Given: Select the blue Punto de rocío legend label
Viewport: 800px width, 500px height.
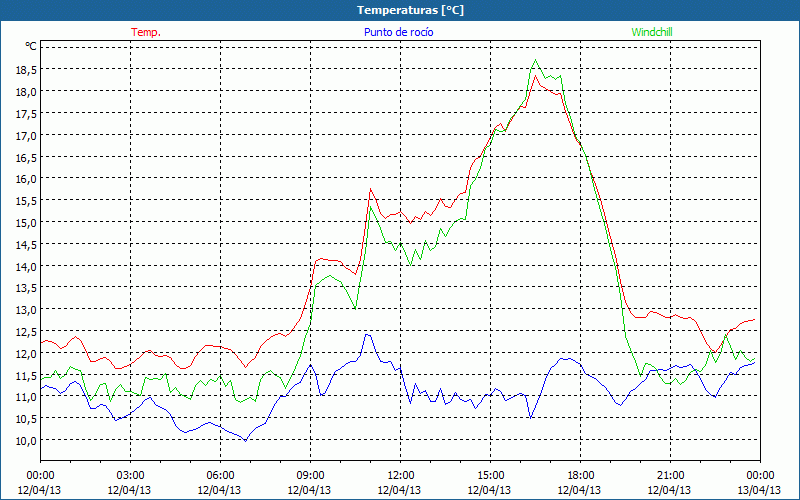Looking at the screenshot, I should pyautogui.click(x=398, y=32).
